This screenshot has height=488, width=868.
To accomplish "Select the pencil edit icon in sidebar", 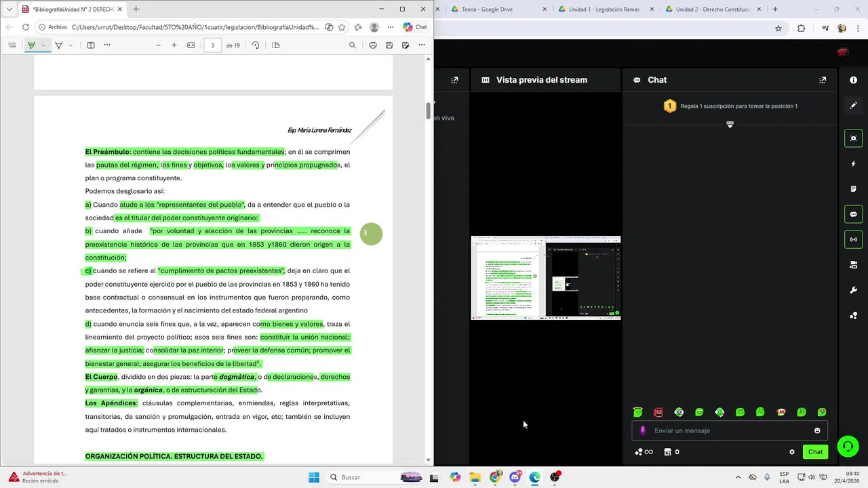I will coord(853,106).
